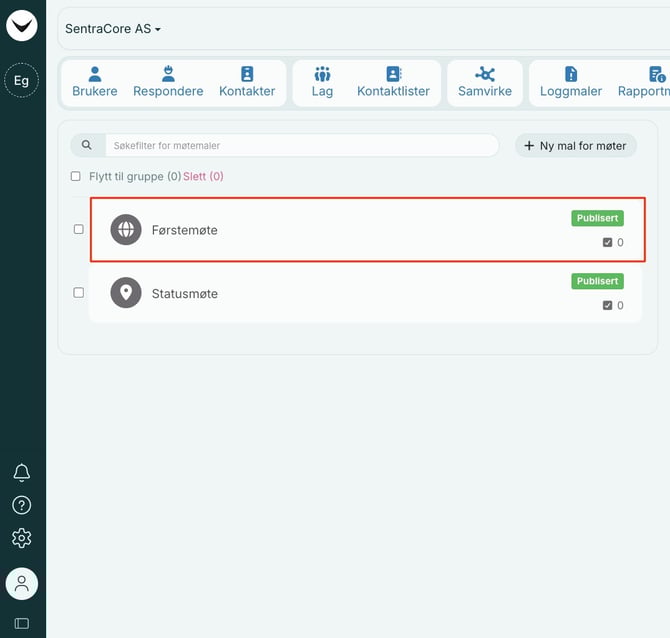Toggle the sidebar collapse icon
The width and height of the screenshot is (670, 638).
(x=21, y=623)
